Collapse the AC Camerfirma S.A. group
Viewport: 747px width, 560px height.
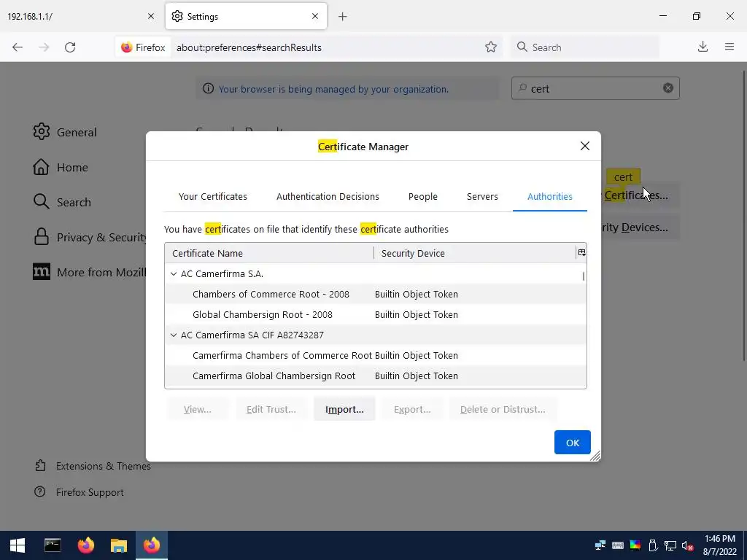click(174, 274)
